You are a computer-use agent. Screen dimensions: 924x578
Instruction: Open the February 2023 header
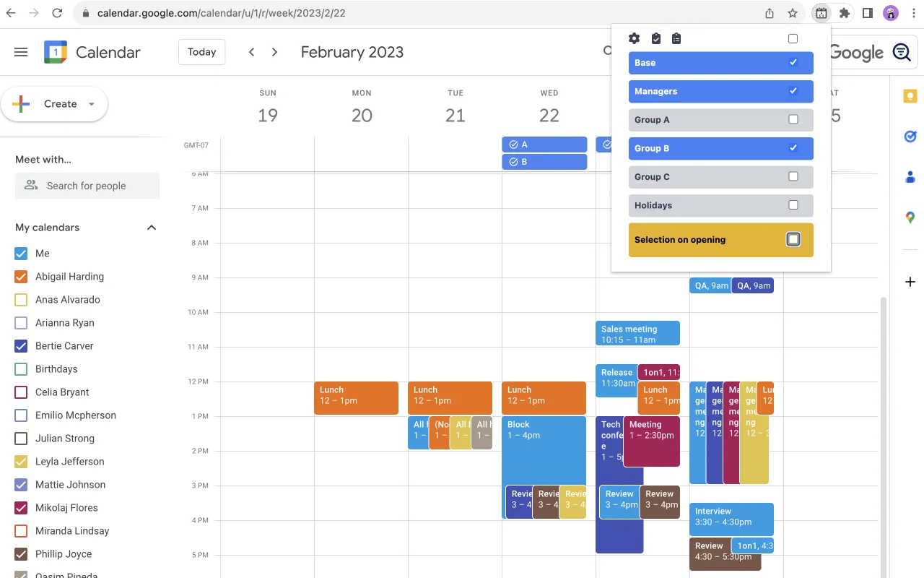[352, 51]
